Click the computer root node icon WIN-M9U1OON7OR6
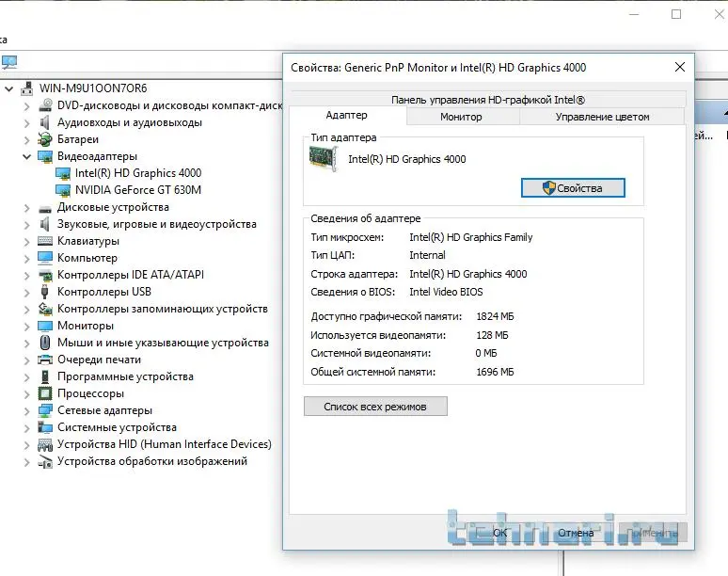The height and width of the screenshot is (576, 728). [27, 88]
